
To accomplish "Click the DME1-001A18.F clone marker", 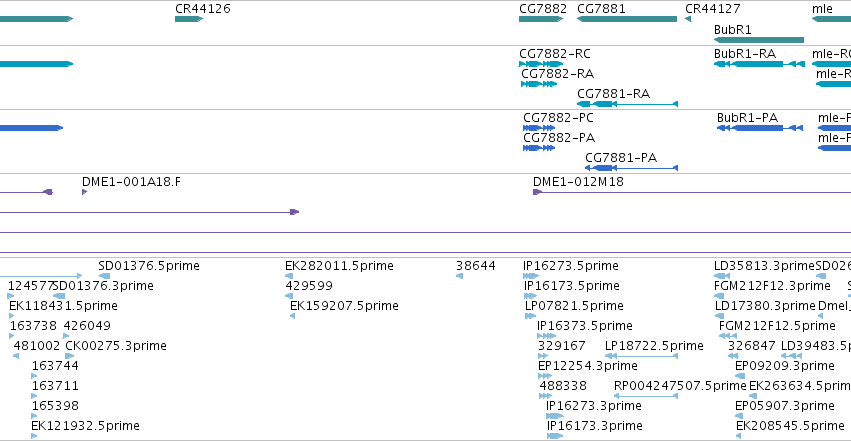I will coord(84,192).
